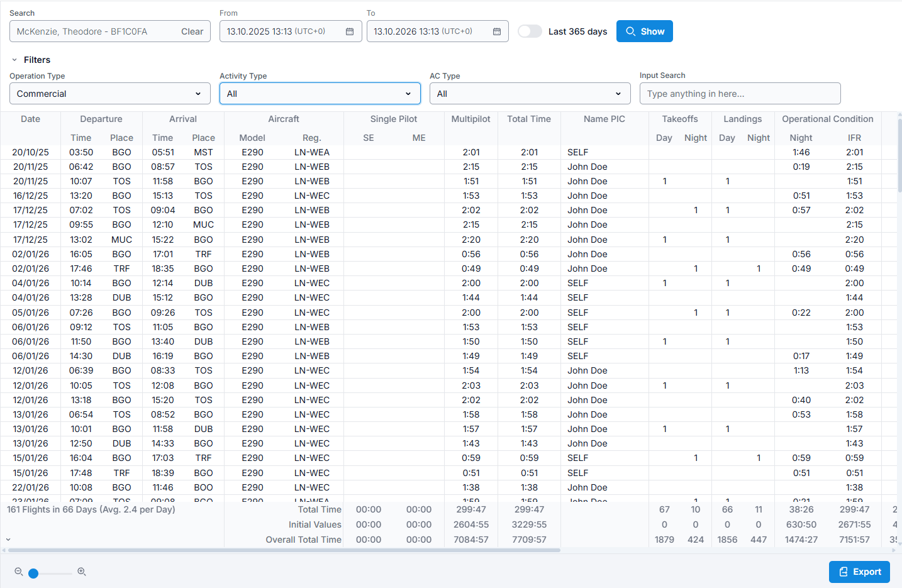Click the Show button
902x588 pixels.
[x=645, y=31]
